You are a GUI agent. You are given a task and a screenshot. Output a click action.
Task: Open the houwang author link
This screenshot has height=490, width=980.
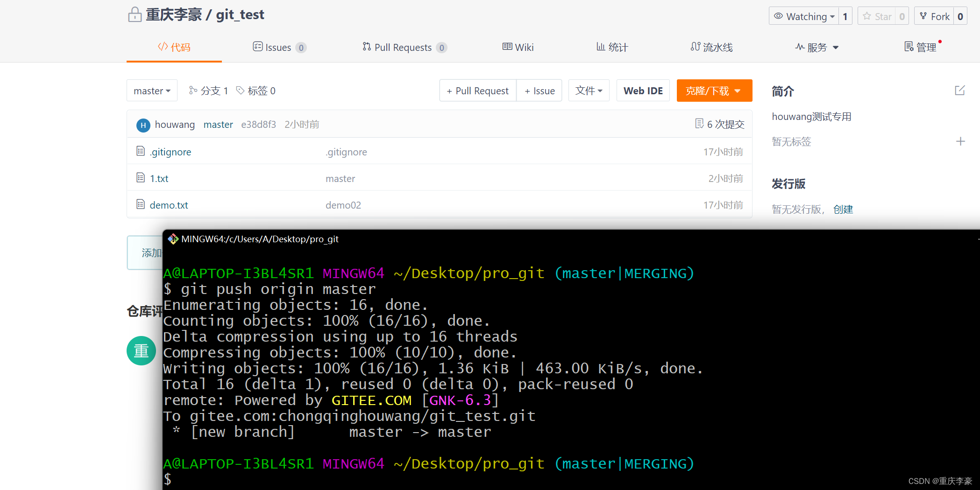pyautogui.click(x=175, y=125)
